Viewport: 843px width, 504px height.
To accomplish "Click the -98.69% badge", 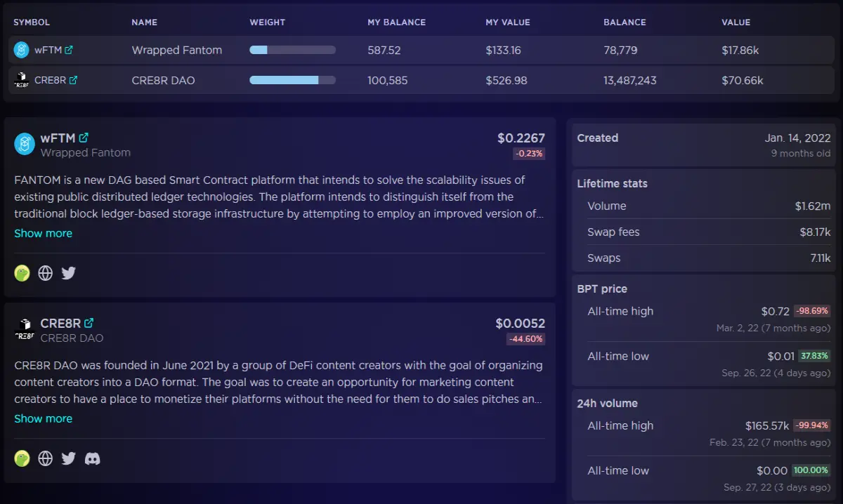I will coord(812,311).
